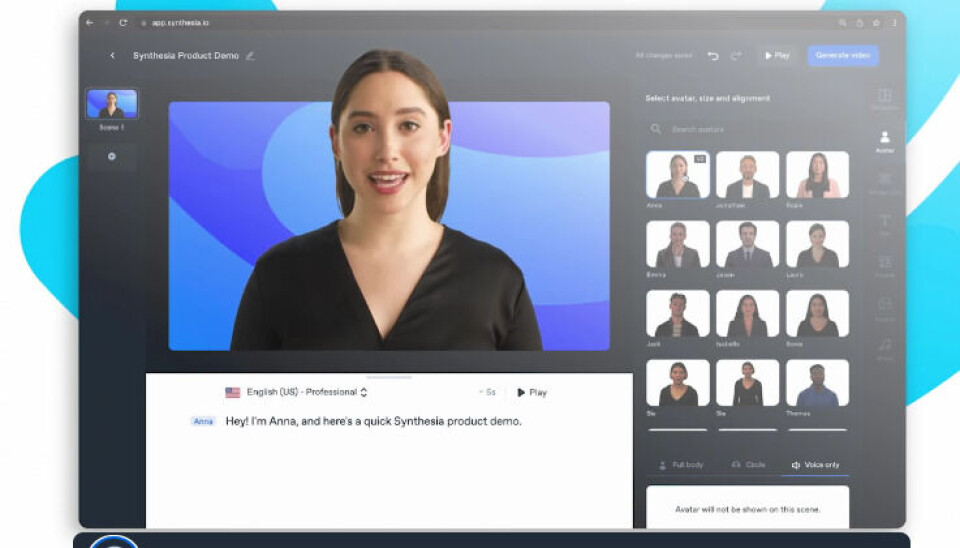Click the app.synthesia.io address bar
The height and width of the screenshot is (548, 960).
coord(180,23)
